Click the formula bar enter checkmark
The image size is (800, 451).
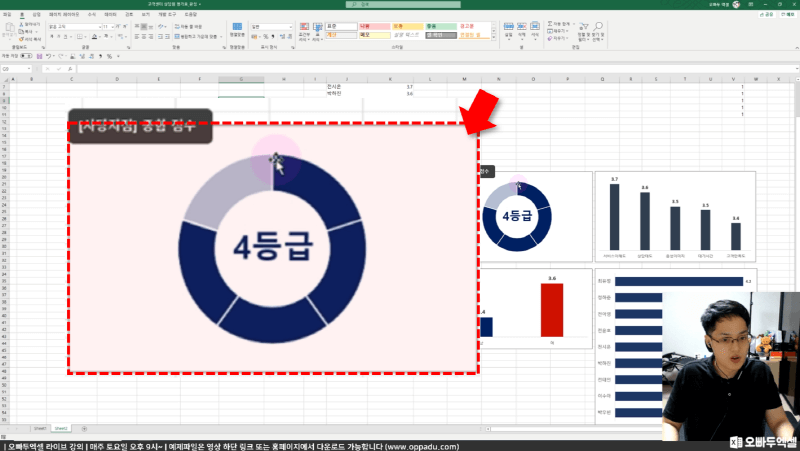59,69
